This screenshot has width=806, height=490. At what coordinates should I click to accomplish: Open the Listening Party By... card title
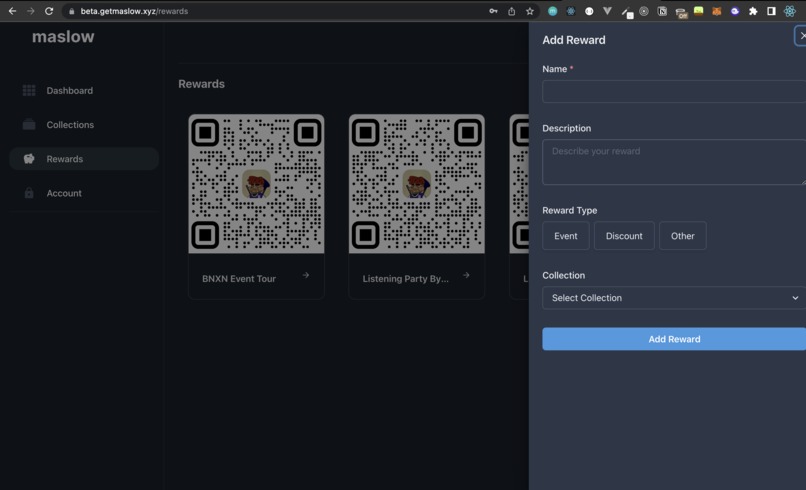[406, 279]
